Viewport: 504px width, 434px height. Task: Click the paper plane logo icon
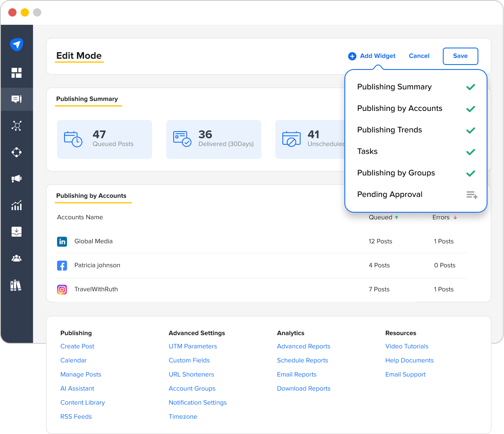(x=17, y=44)
